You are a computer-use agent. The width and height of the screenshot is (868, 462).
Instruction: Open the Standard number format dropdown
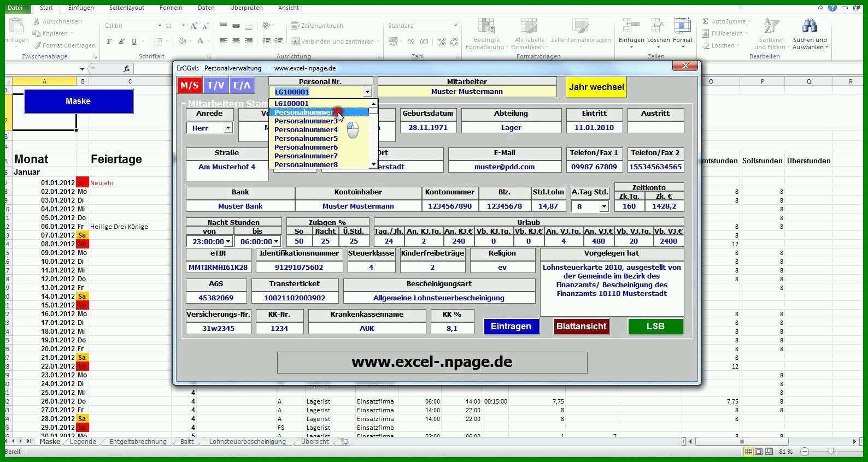click(455, 26)
